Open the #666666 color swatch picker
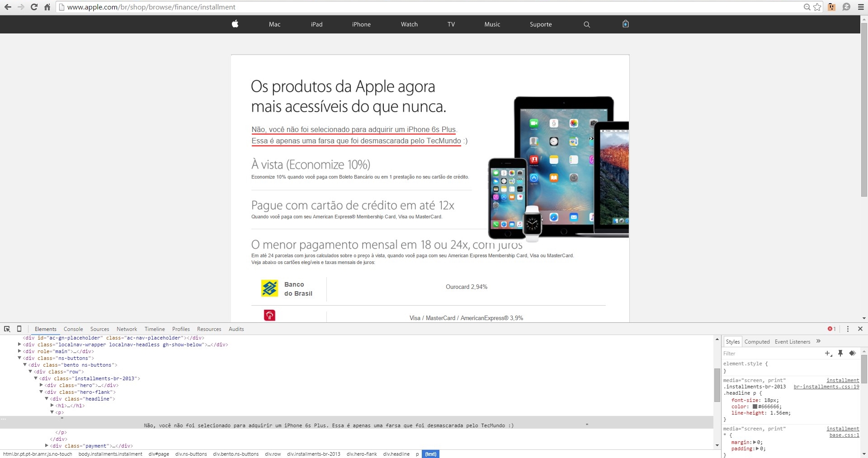 pos(755,406)
